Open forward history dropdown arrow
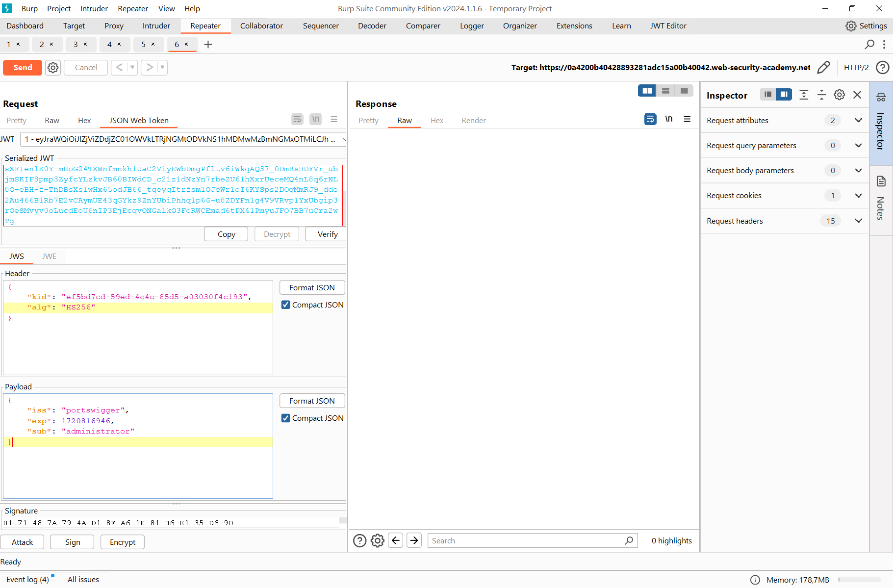Viewport: 893px width, 588px height. click(x=162, y=68)
